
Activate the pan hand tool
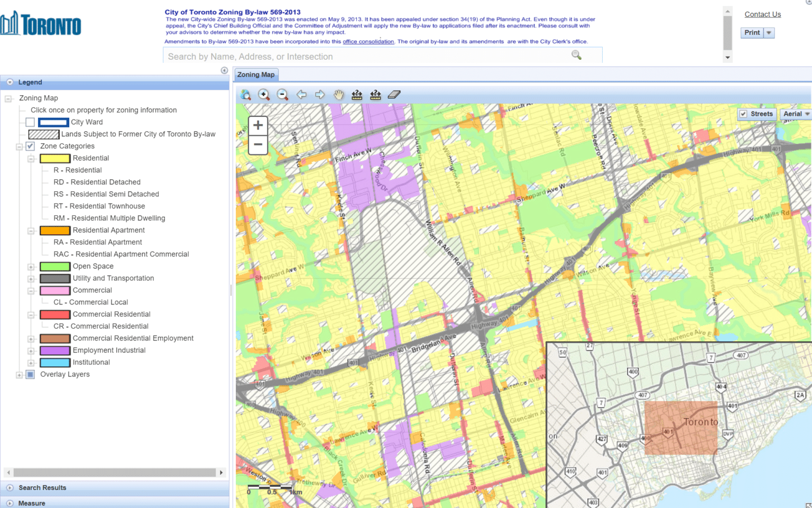point(338,95)
